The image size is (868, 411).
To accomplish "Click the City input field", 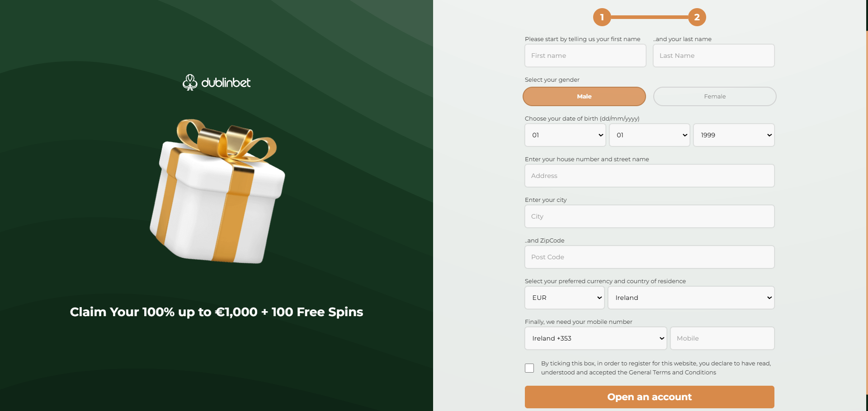I will tap(649, 216).
